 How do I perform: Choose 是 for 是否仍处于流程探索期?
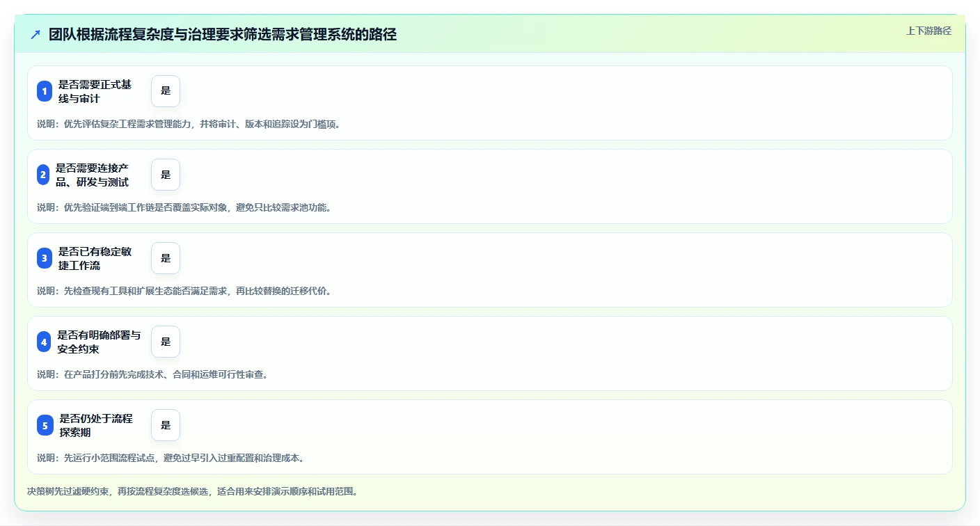(166, 425)
